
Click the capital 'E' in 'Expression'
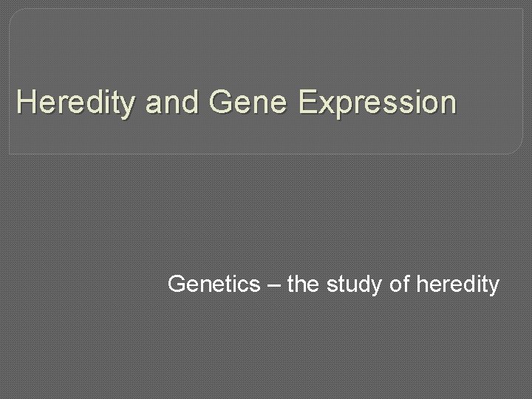(309, 103)
